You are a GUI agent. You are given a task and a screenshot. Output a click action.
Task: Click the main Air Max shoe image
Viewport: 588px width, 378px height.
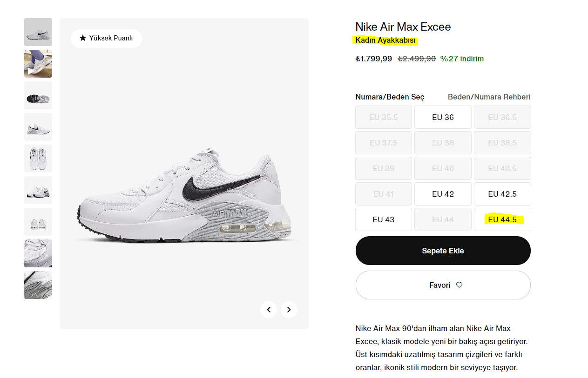point(186,195)
